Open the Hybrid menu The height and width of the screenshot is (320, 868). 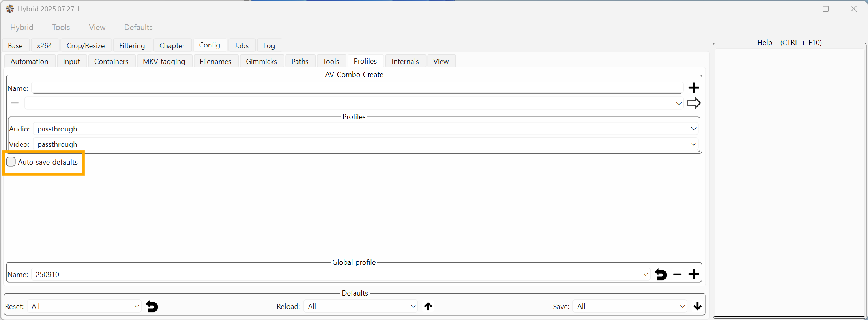click(22, 27)
